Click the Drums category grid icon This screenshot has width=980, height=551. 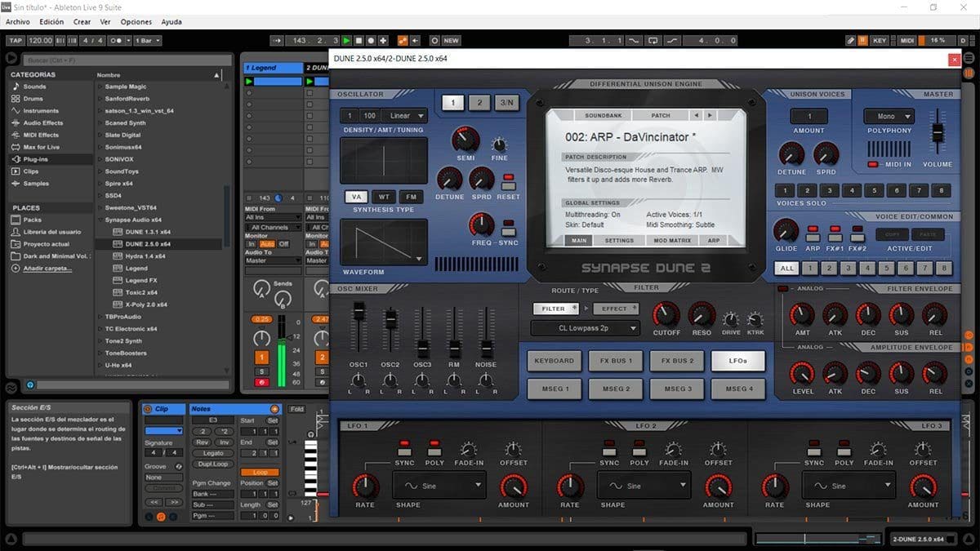[x=14, y=99]
